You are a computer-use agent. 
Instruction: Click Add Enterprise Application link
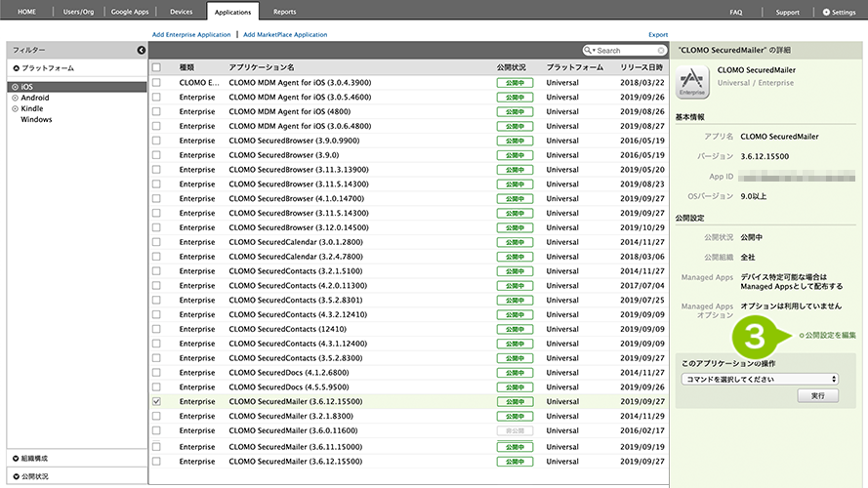point(191,34)
